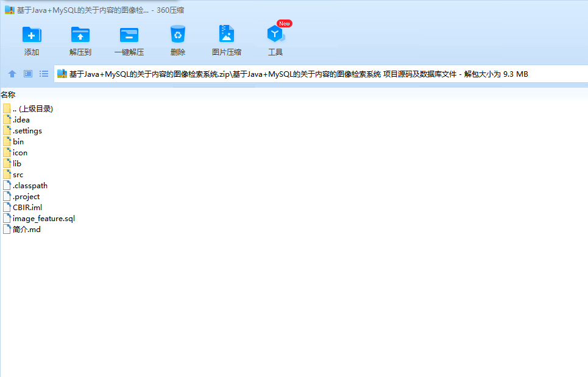Click the folder icon beside .settings
Viewport: 588px width, 377px height.
7,130
